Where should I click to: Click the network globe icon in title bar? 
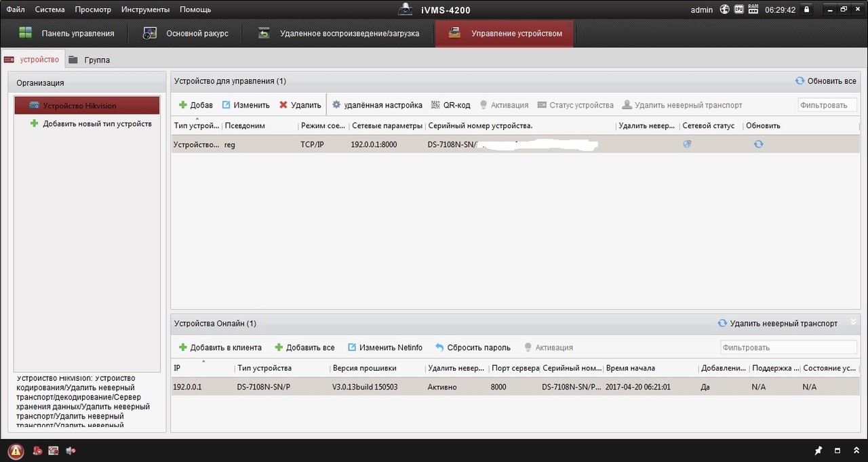tap(724, 9)
